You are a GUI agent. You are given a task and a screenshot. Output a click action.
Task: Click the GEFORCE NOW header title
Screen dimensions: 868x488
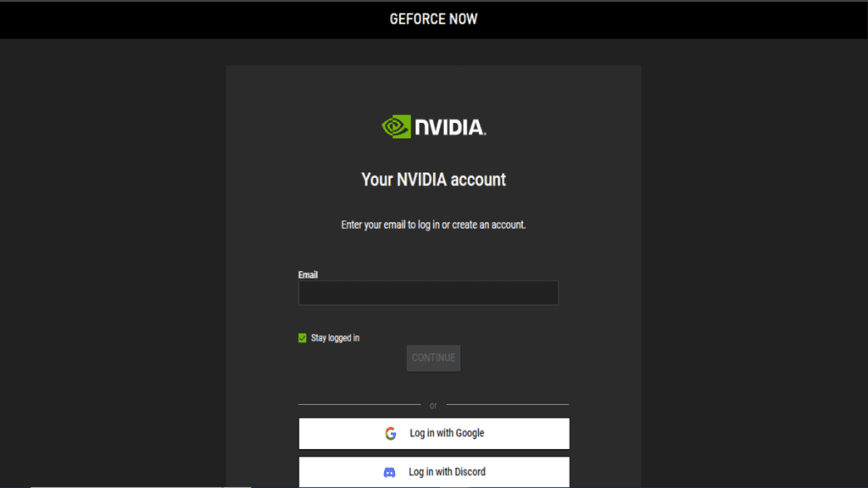tap(433, 19)
